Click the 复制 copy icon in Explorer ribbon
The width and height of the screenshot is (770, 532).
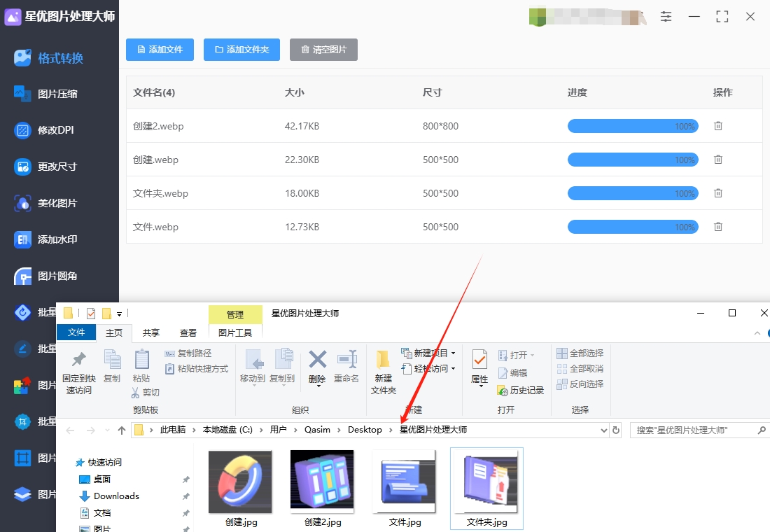tap(112, 366)
